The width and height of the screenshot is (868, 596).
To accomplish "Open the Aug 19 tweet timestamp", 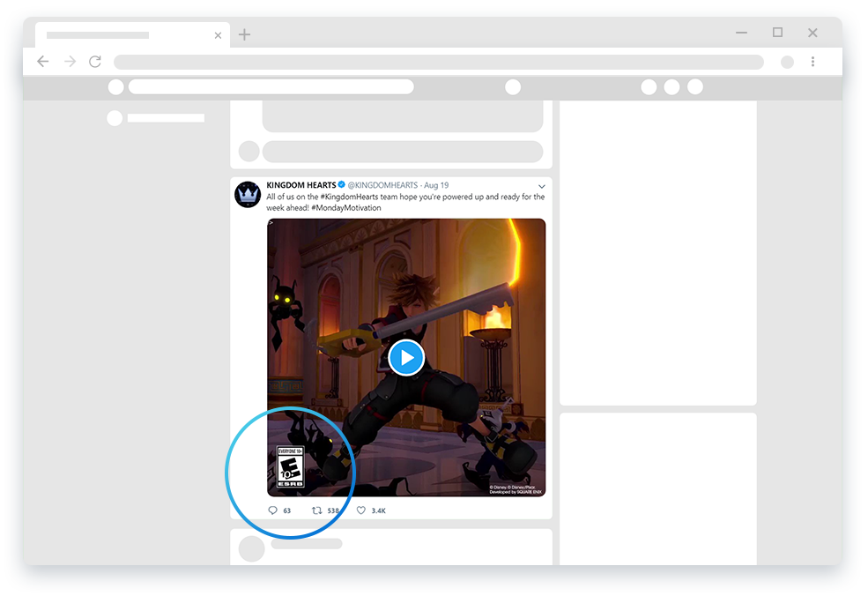I will coord(436,185).
